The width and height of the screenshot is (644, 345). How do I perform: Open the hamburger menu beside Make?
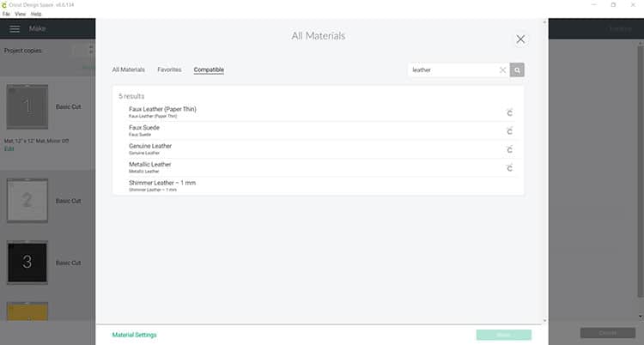tap(15, 29)
